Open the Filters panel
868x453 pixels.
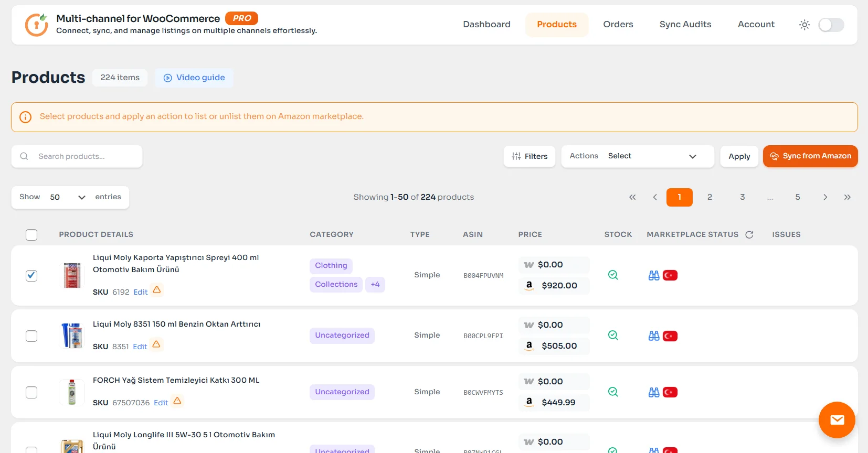pyautogui.click(x=530, y=156)
